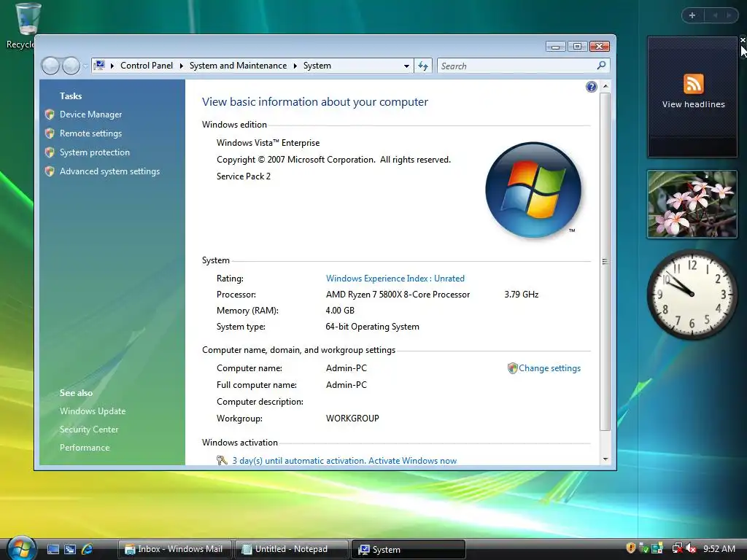
Task: Open the address bar history dropdown arrow
Action: pyautogui.click(x=406, y=66)
